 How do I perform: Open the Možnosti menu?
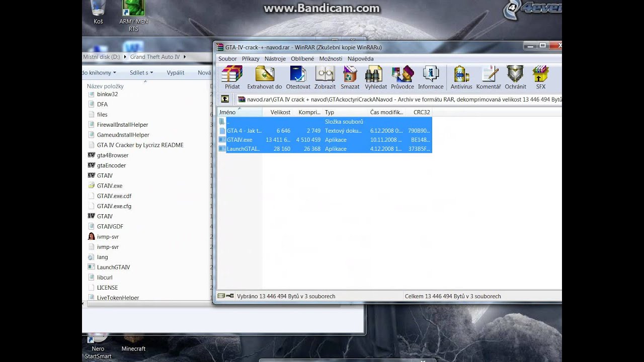331,59
